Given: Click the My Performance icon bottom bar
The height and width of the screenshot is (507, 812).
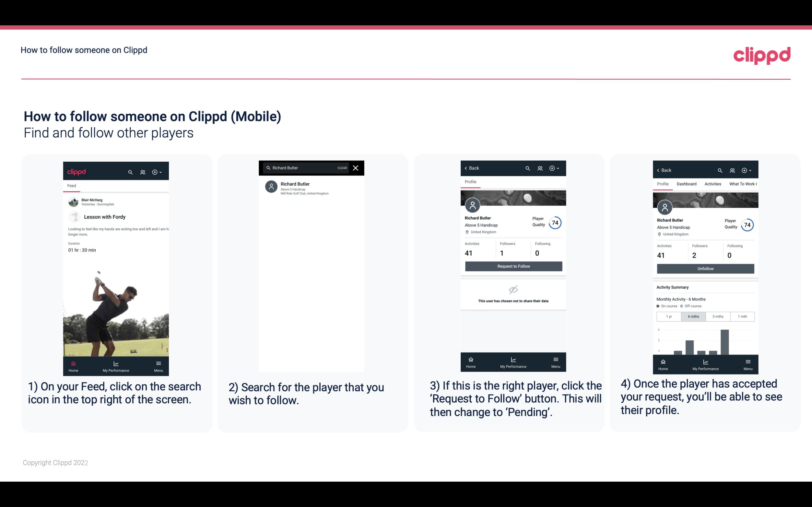Looking at the screenshot, I should [x=116, y=363].
